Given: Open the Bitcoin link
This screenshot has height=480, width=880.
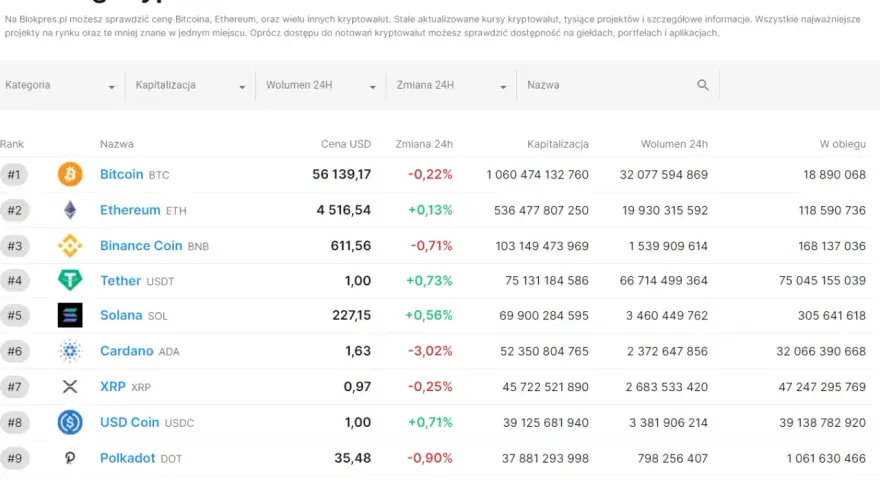Looking at the screenshot, I should click(x=122, y=175).
